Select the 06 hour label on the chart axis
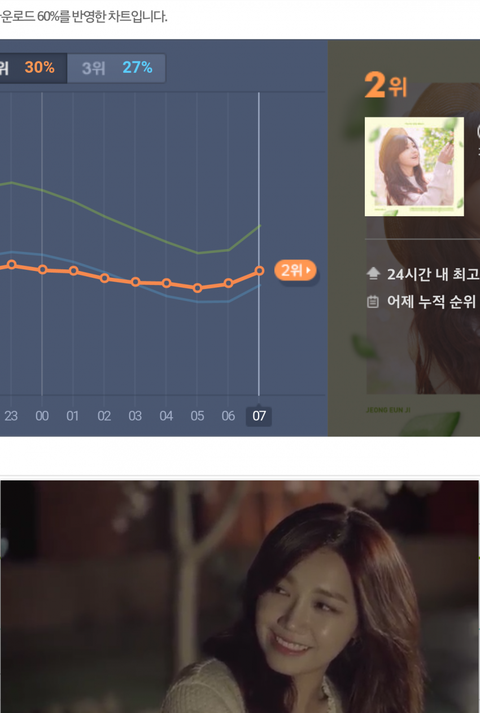The image size is (480, 713). click(228, 416)
